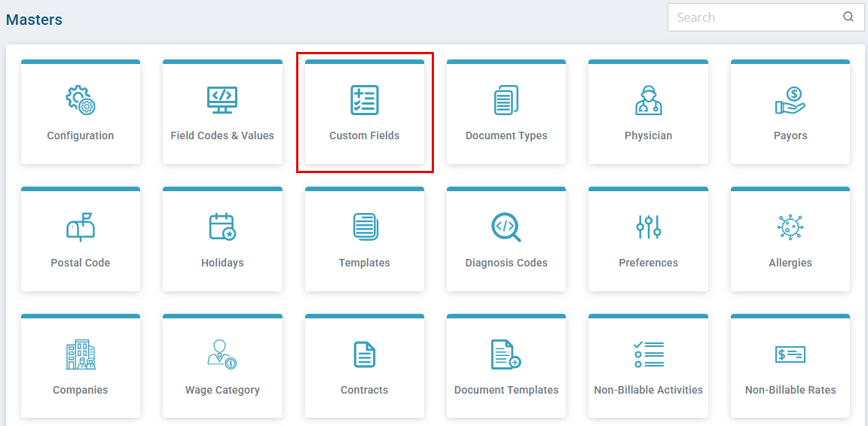868x426 pixels.
Task: Click the Diagnosis Codes magnifier icon
Action: [x=506, y=227]
